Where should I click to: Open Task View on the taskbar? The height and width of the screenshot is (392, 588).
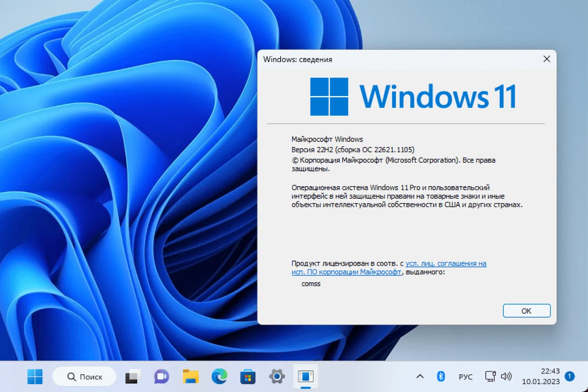tap(132, 376)
